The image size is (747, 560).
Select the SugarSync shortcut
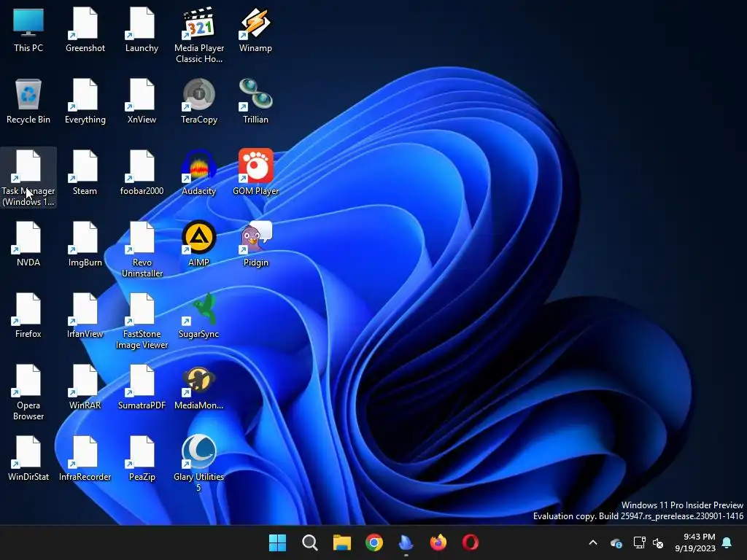pos(199,315)
